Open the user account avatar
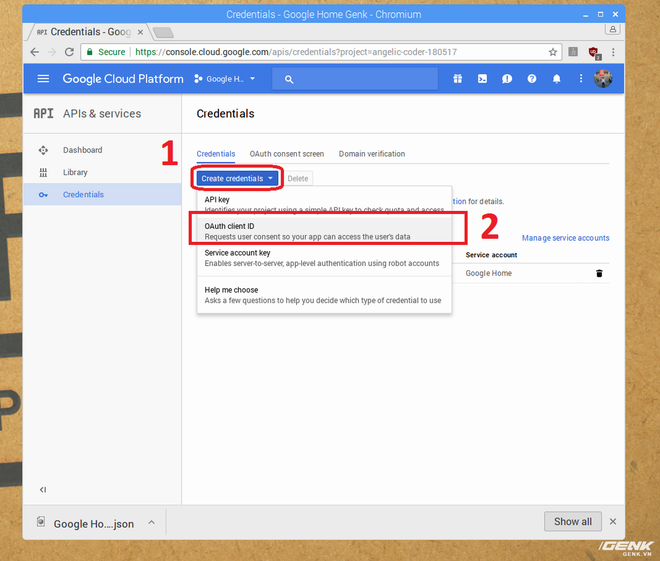Screen dimensions: 660x561 tap(603, 79)
